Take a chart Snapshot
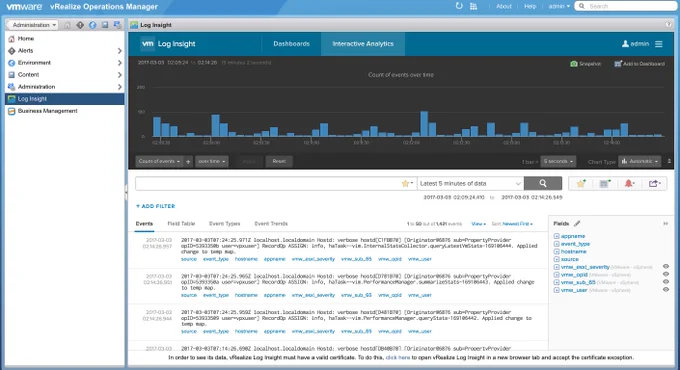Screen dimensions: 680x370 [x=585, y=64]
